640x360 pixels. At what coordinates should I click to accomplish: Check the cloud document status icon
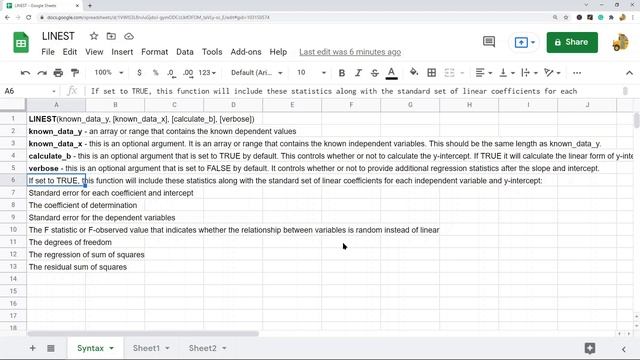click(129, 36)
